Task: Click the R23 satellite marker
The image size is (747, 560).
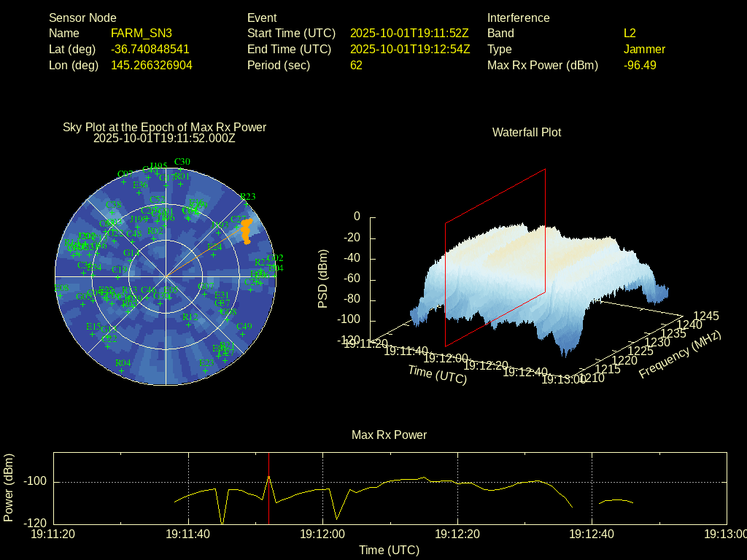Action: (x=247, y=205)
